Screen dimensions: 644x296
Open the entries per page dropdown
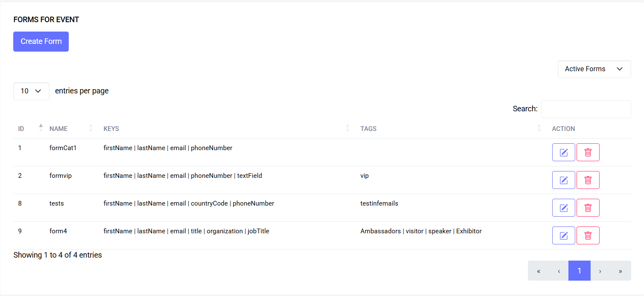click(31, 91)
